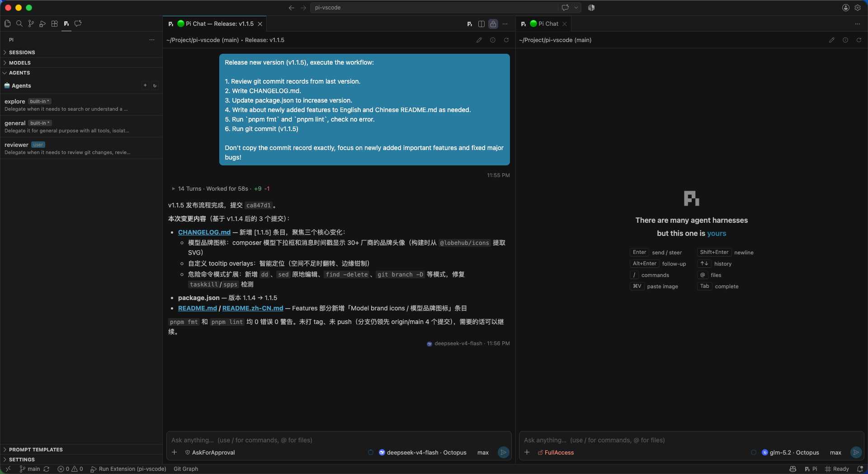Click the info icon in the right Pi Chat header
The height and width of the screenshot is (474, 868).
click(845, 40)
